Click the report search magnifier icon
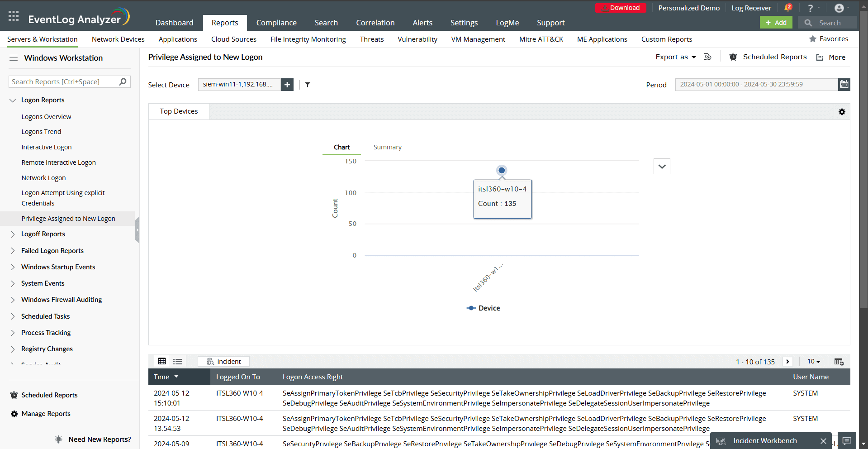 pyautogui.click(x=123, y=81)
